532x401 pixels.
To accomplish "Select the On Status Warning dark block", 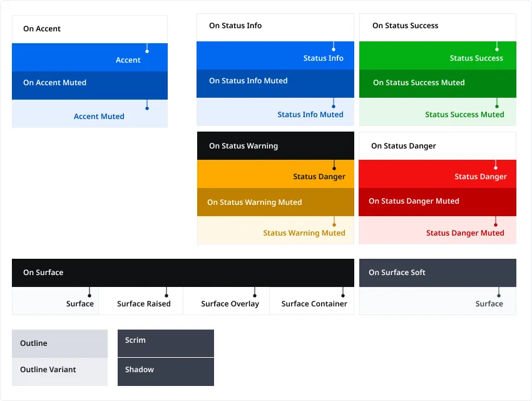I will pyautogui.click(x=275, y=145).
